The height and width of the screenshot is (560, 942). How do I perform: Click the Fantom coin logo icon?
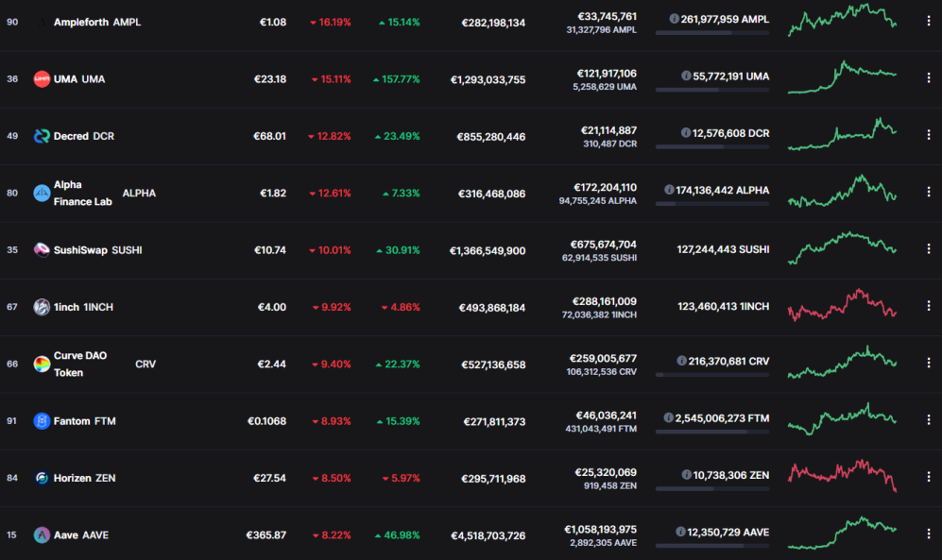pos(42,421)
